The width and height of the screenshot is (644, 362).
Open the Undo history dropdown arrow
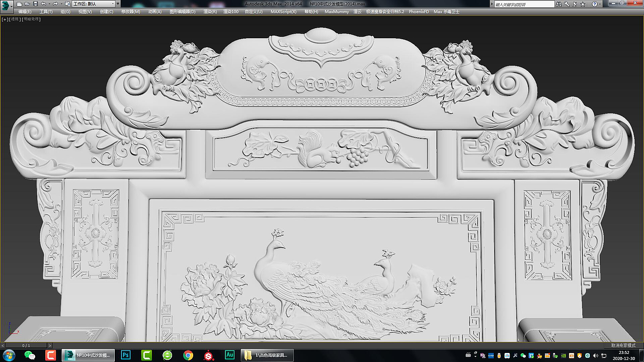tap(49, 4)
